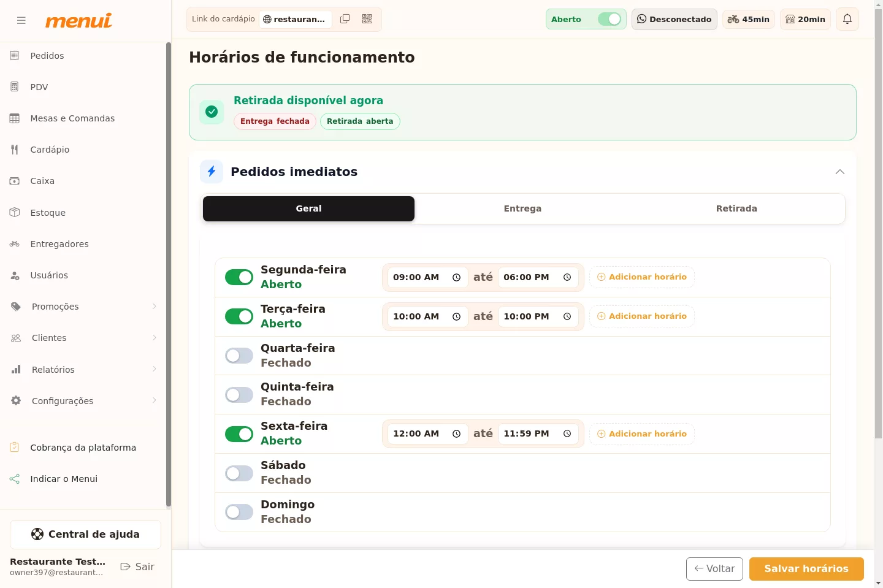Add a time slot for Sexta-feira
Screen dimensions: 883x588
point(642,434)
